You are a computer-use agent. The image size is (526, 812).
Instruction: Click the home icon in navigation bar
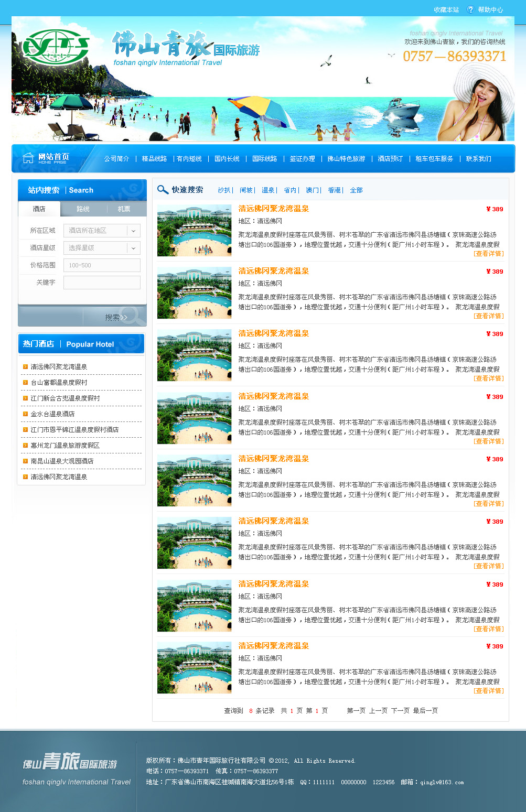(x=28, y=158)
